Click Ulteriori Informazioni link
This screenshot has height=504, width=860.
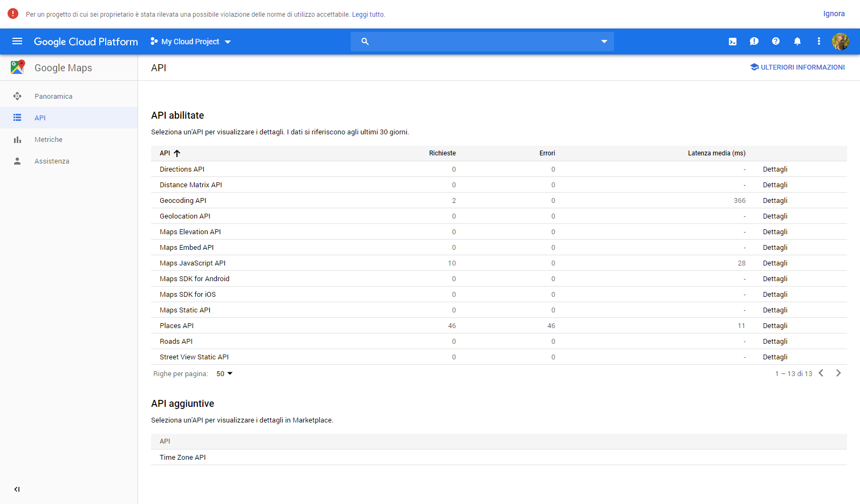click(797, 67)
